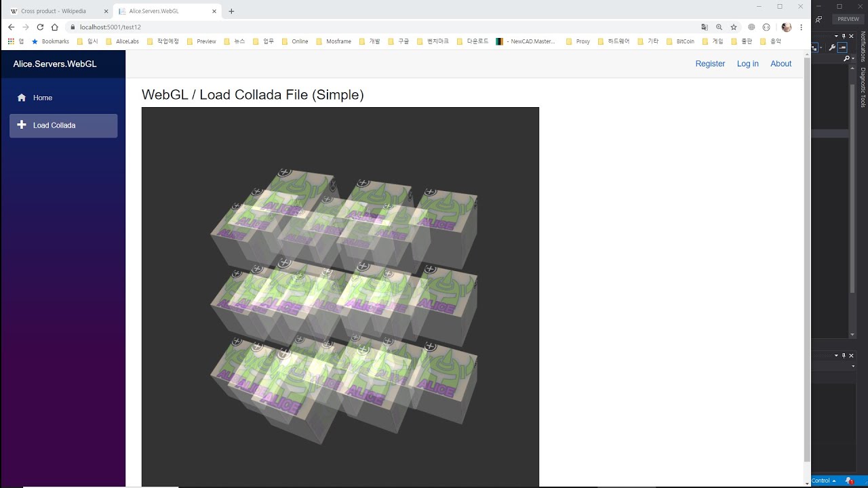Open the NewCAD.Master bookmark
This screenshot has height=488, width=868.
526,41
